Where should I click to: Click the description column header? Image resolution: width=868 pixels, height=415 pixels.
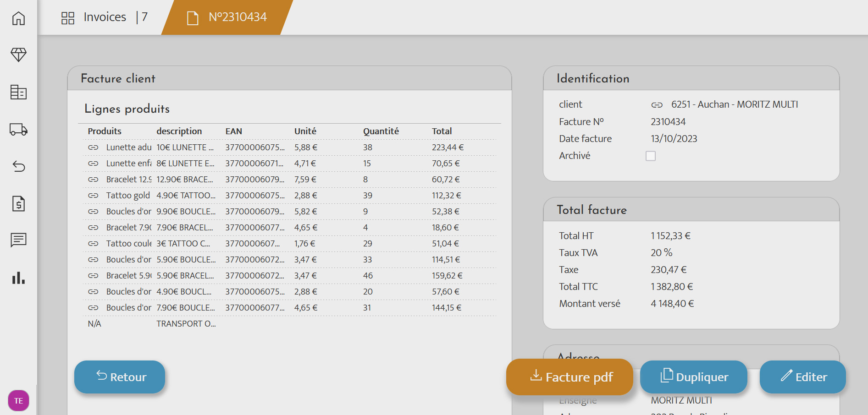[179, 131]
